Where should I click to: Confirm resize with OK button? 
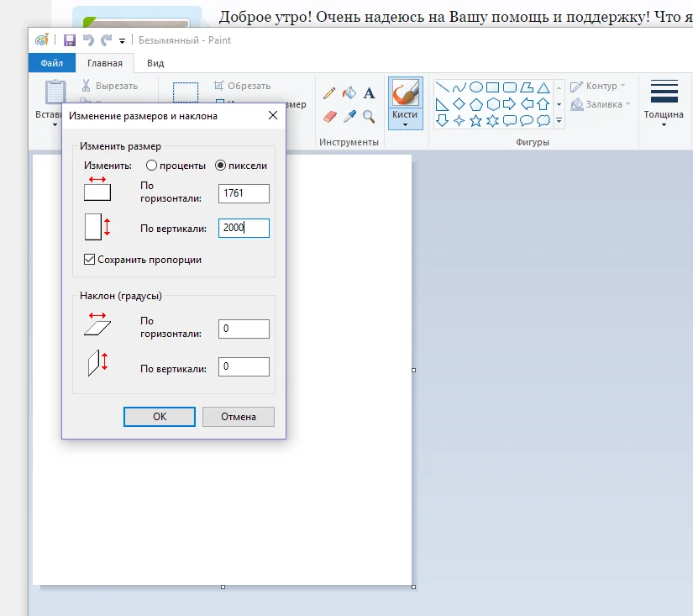tap(160, 417)
